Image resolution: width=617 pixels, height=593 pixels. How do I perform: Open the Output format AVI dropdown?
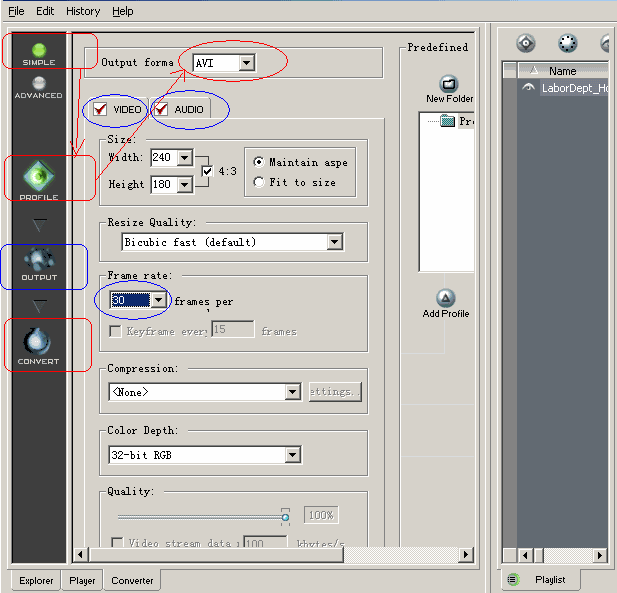pyautogui.click(x=246, y=63)
